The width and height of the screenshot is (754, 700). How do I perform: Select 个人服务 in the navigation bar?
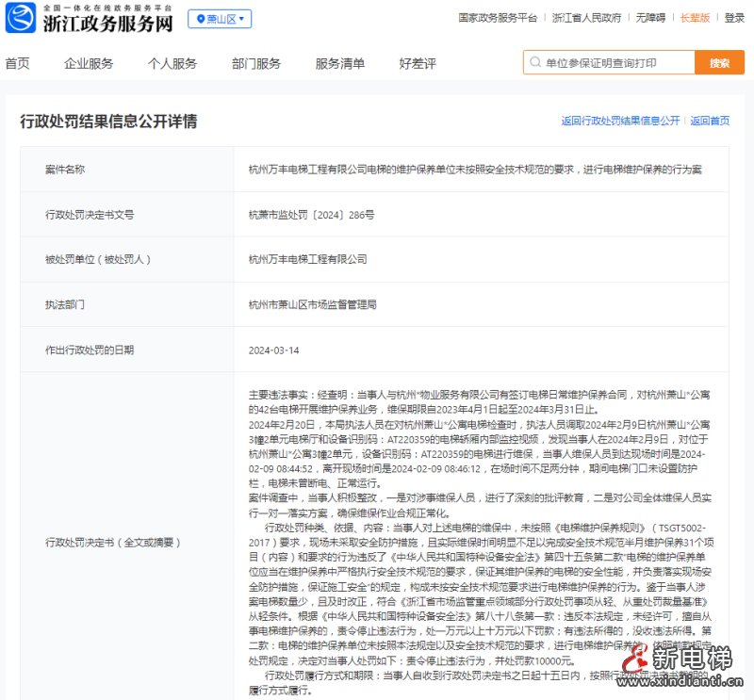point(172,63)
